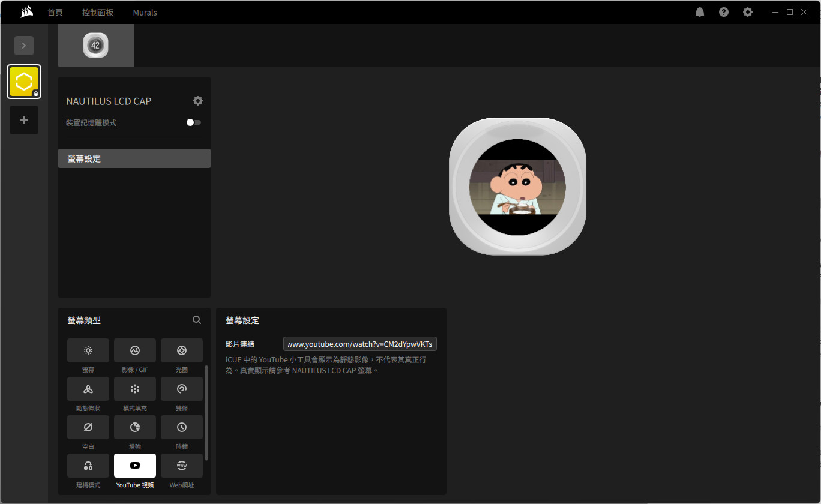Select the YouTube 視頻 screen type

(135, 466)
